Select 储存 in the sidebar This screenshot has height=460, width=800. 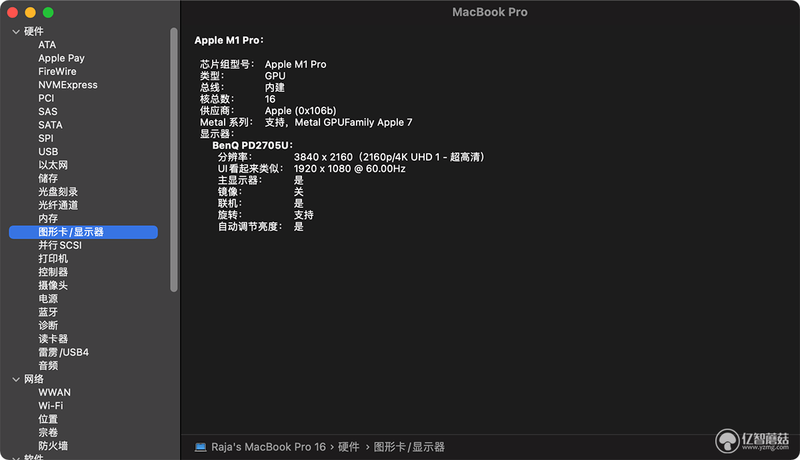click(x=48, y=178)
